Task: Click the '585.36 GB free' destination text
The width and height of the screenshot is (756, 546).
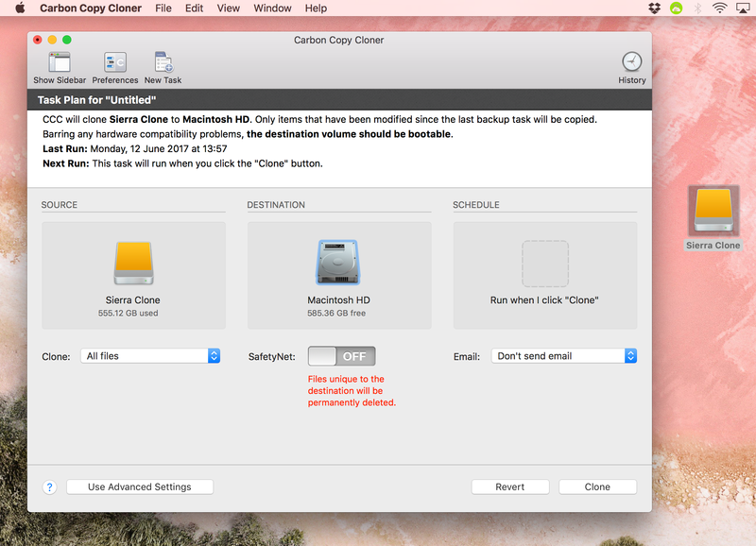Action: pos(336,314)
